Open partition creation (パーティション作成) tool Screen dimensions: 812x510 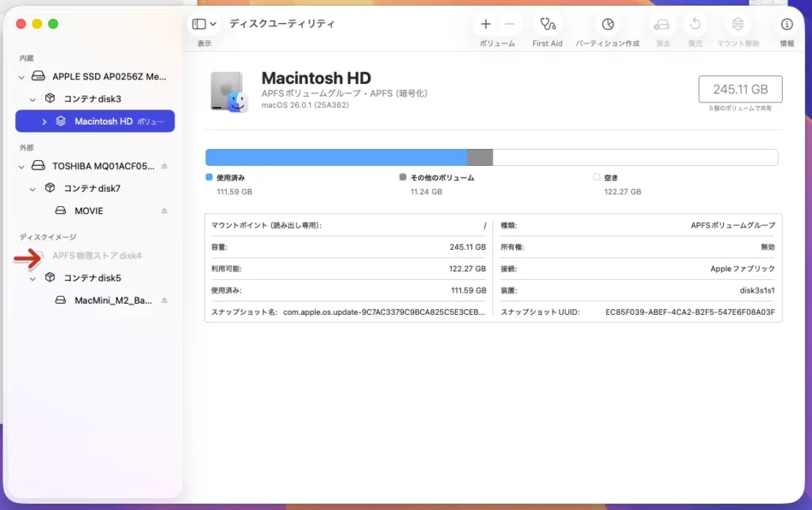click(607, 25)
